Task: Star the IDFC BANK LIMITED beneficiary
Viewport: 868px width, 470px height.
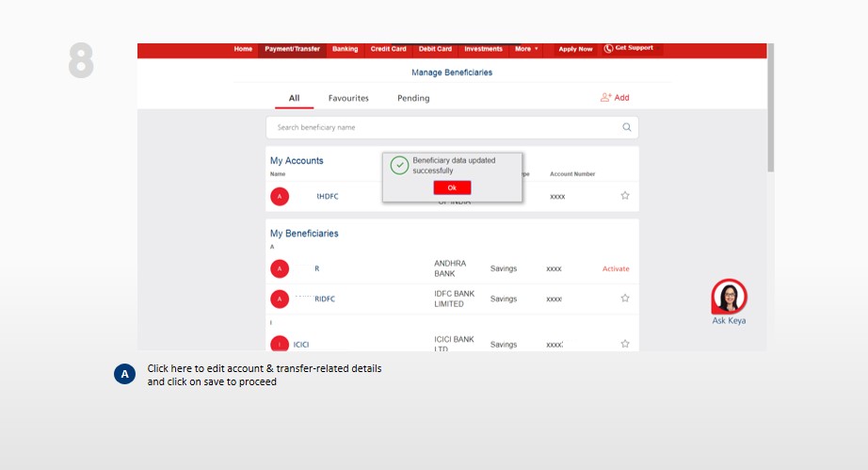Action: pos(625,299)
